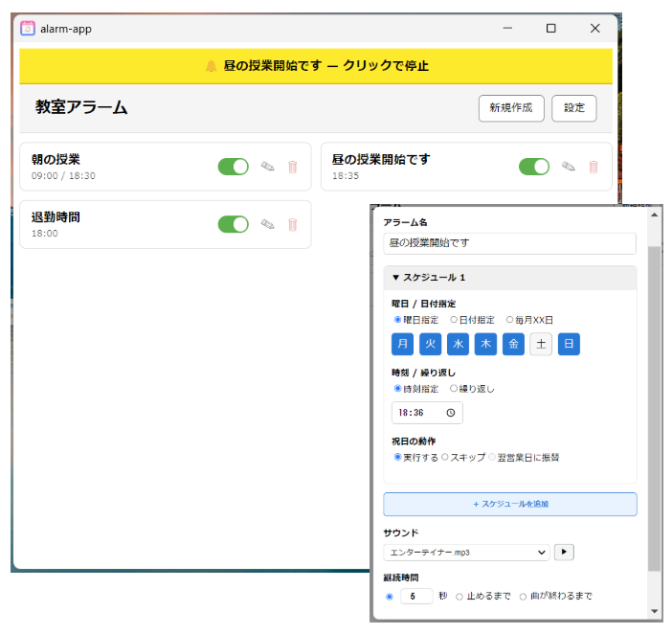
Task: Click the 18:35 time on alarm card
Action: [x=346, y=176]
